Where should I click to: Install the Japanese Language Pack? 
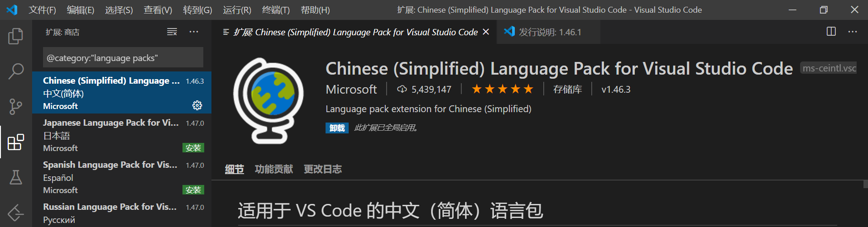pyautogui.click(x=193, y=148)
